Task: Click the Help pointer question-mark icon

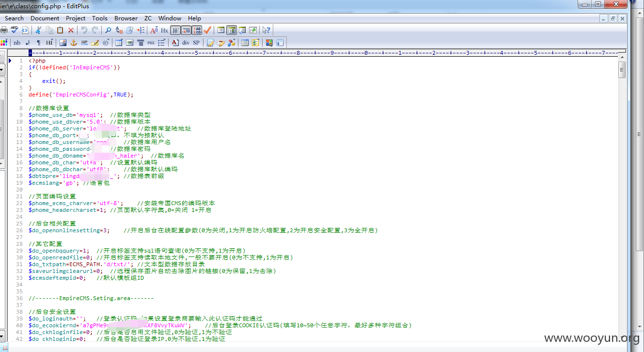Action: (266, 30)
